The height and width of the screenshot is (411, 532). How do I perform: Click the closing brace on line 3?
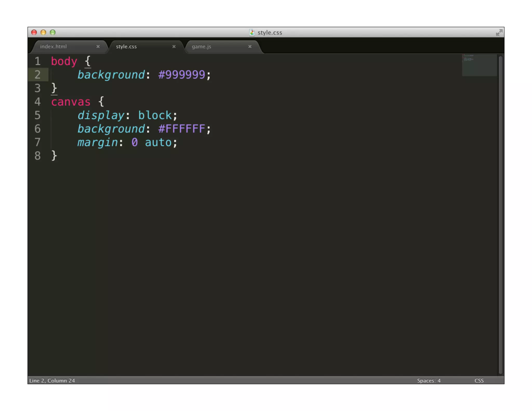54,88
